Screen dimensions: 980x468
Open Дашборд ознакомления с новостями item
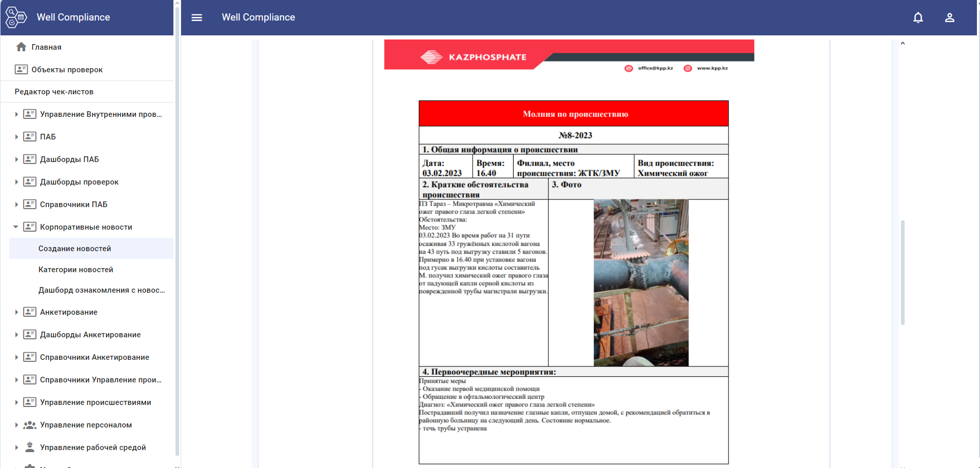(102, 290)
